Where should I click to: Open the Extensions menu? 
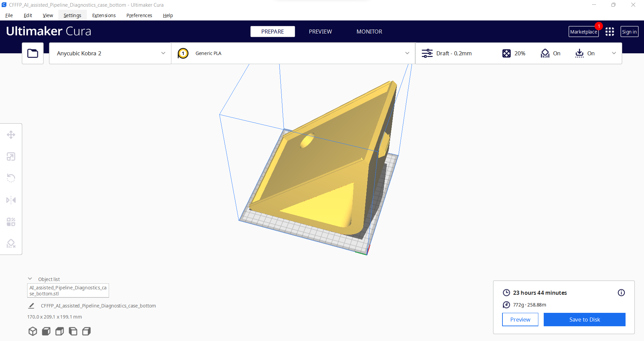[x=104, y=15]
